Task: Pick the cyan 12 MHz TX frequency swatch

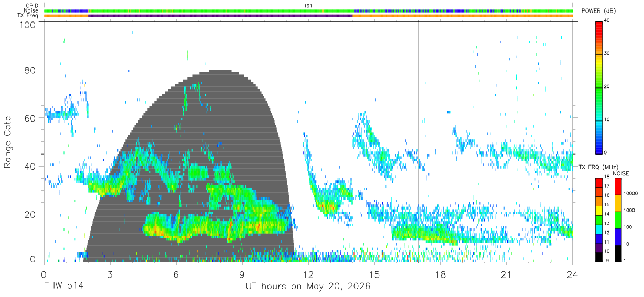Action: click(598, 230)
